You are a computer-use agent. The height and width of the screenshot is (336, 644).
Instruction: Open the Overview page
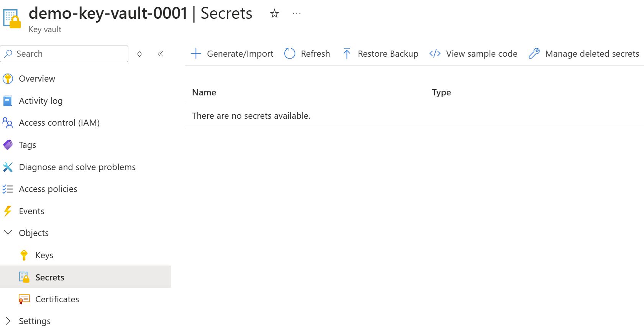(x=37, y=79)
